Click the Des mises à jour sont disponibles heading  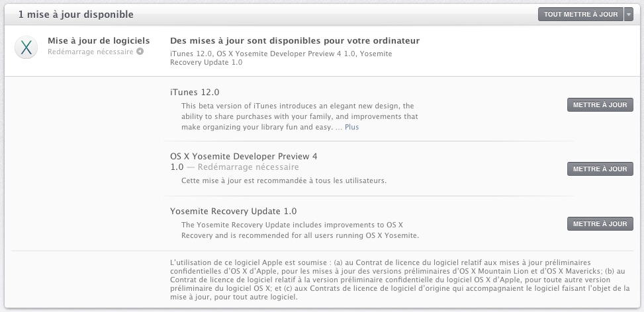(x=295, y=41)
